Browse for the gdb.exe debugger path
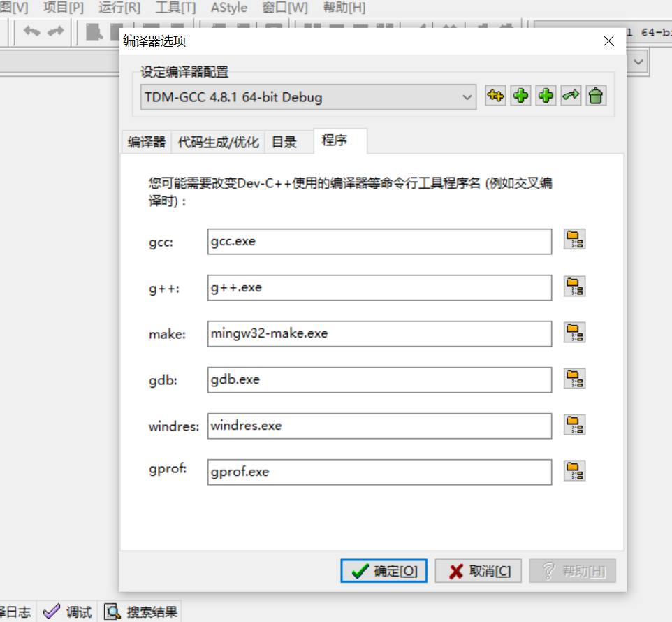The image size is (672, 622). coord(574,378)
